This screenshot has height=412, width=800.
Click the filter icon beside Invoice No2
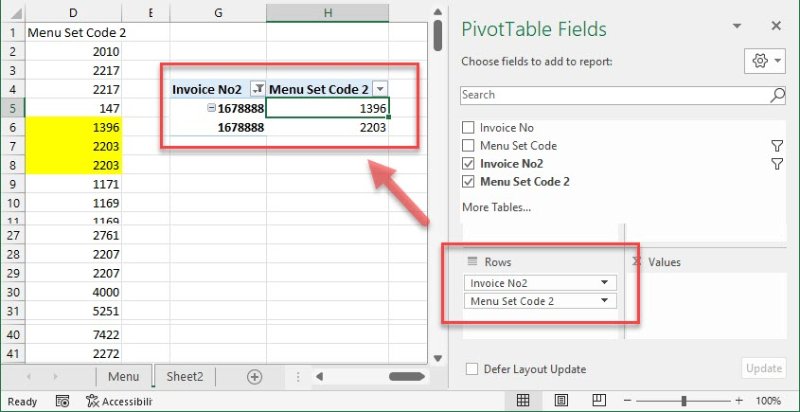click(777, 164)
